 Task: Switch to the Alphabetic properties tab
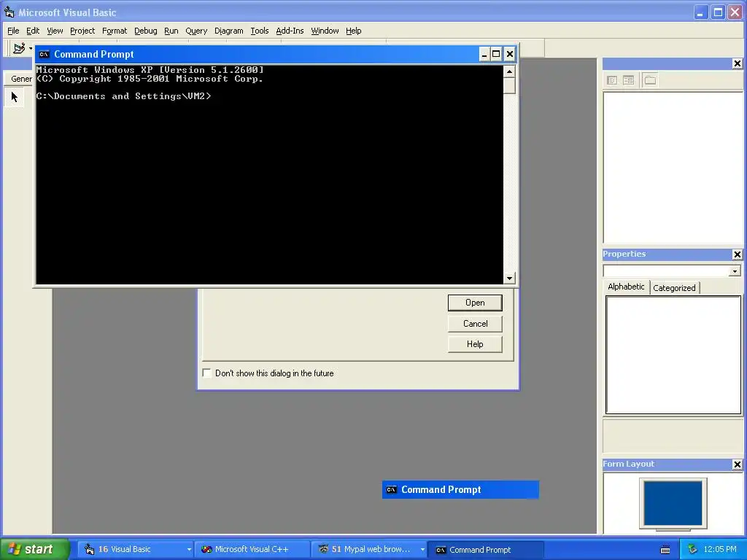tap(626, 287)
